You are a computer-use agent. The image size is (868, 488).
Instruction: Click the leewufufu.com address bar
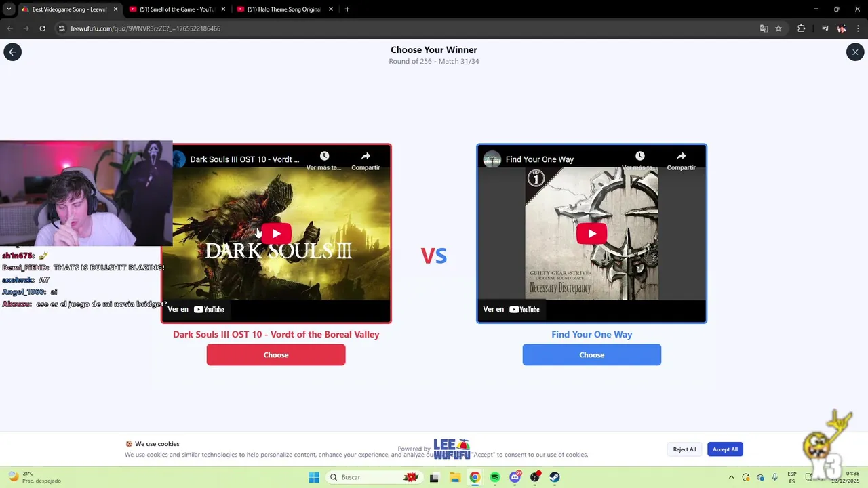tap(407, 28)
